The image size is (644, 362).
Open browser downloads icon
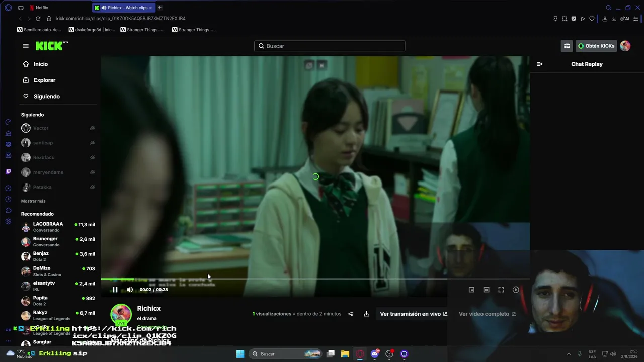tap(614, 19)
